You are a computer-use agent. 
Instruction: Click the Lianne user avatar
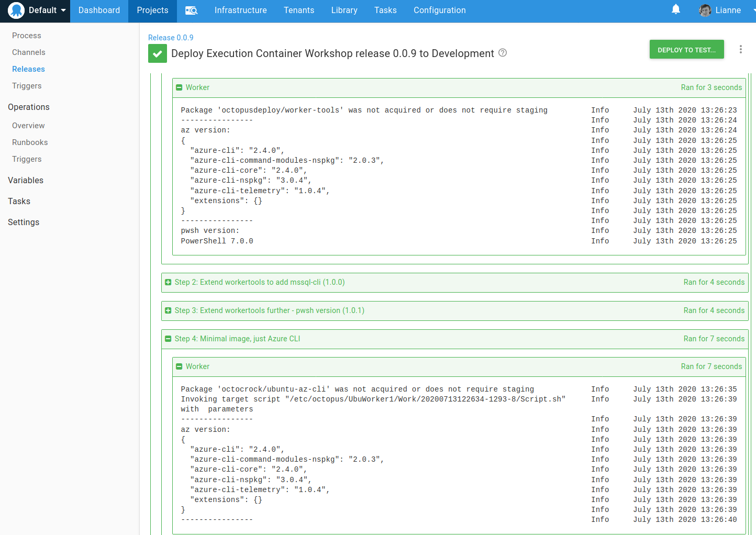pos(705,10)
